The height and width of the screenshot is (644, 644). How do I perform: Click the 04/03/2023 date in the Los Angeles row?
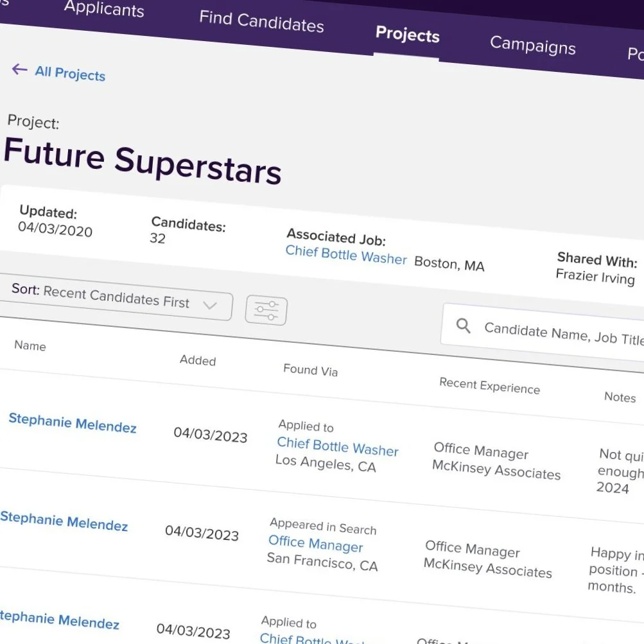click(211, 435)
